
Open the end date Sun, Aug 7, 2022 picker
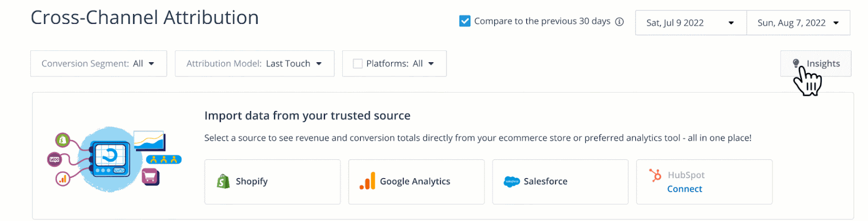pos(797,23)
